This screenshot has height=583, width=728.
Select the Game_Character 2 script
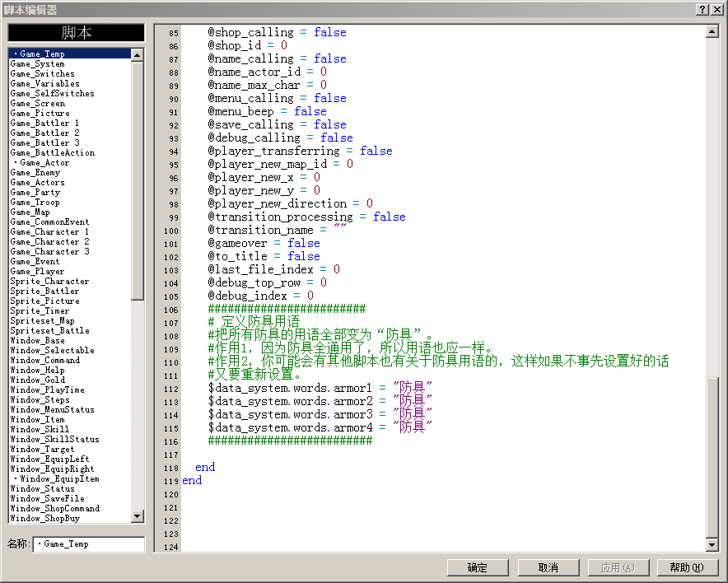coord(70,241)
